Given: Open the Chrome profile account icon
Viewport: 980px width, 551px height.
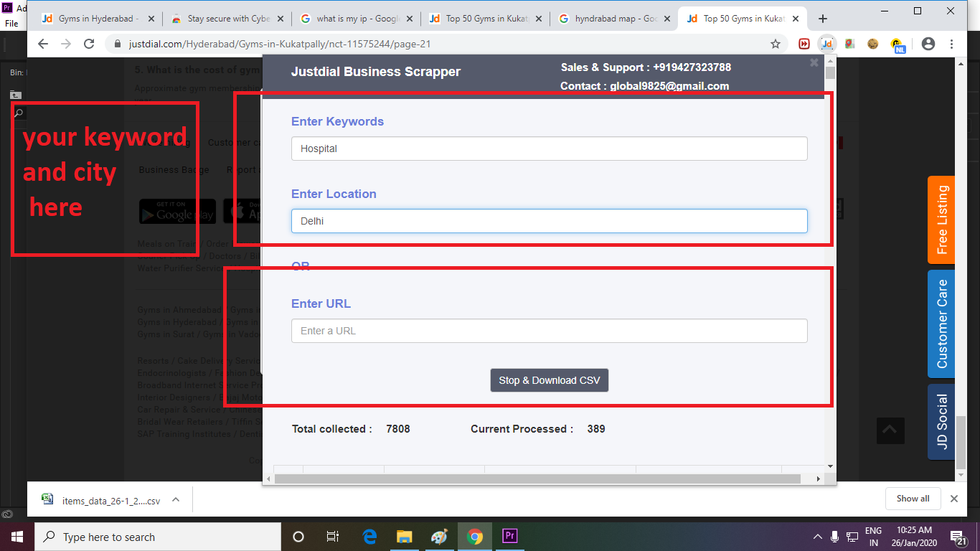Looking at the screenshot, I should point(928,44).
